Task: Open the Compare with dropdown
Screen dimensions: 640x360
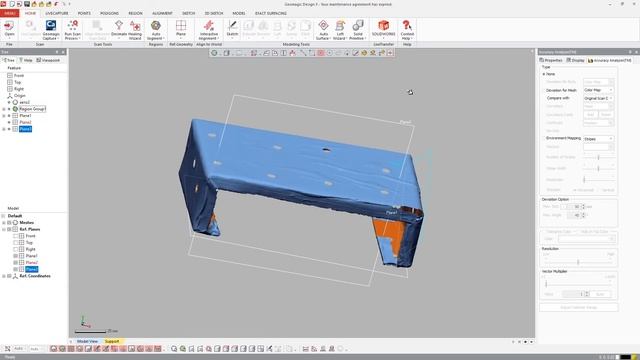Action: point(598,98)
